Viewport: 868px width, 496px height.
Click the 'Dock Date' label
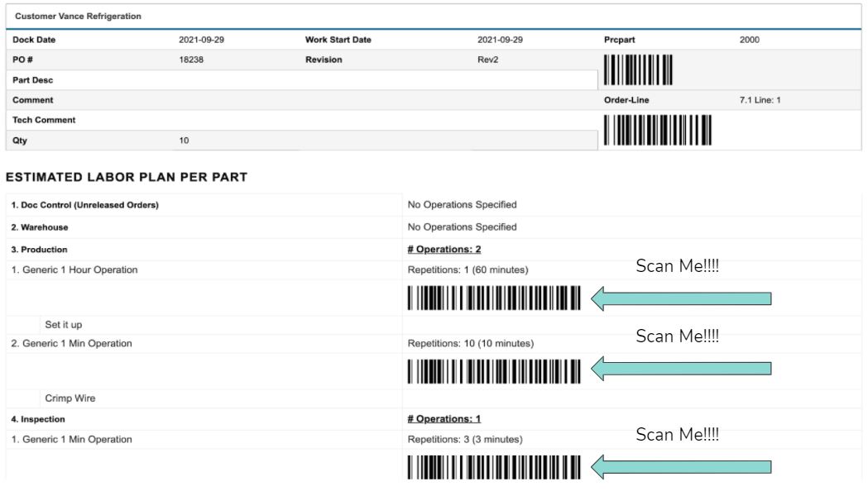[x=34, y=40]
